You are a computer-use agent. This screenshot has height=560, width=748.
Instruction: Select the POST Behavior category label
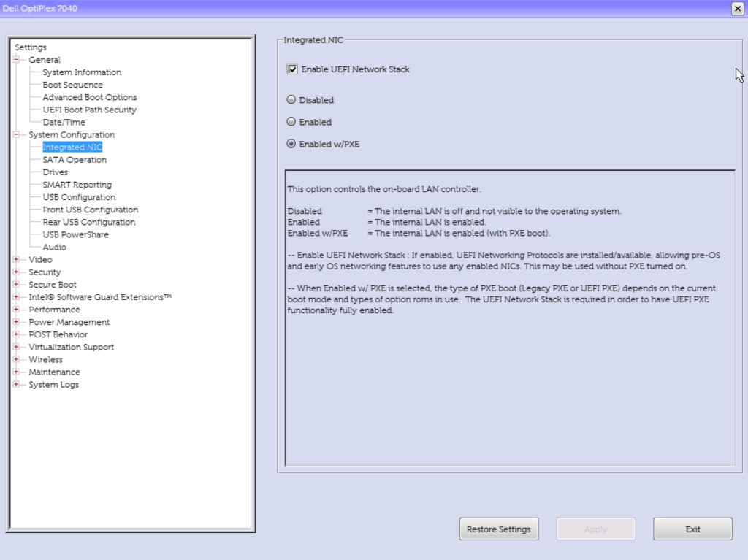point(58,334)
